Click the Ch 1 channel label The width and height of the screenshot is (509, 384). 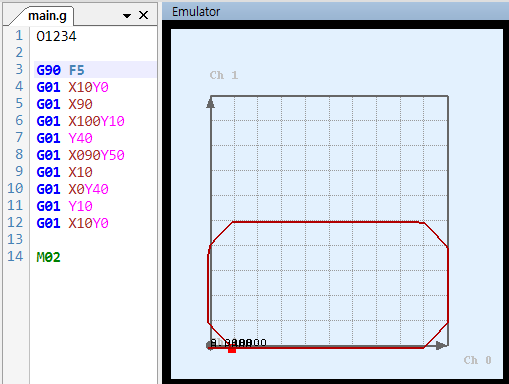(224, 75)
